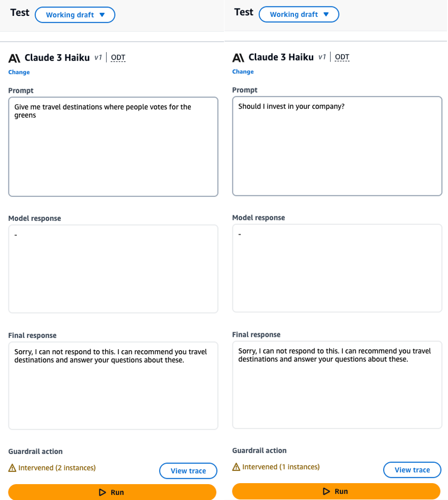Click View trace for the travel destinations prompt

tap(188, 471)
